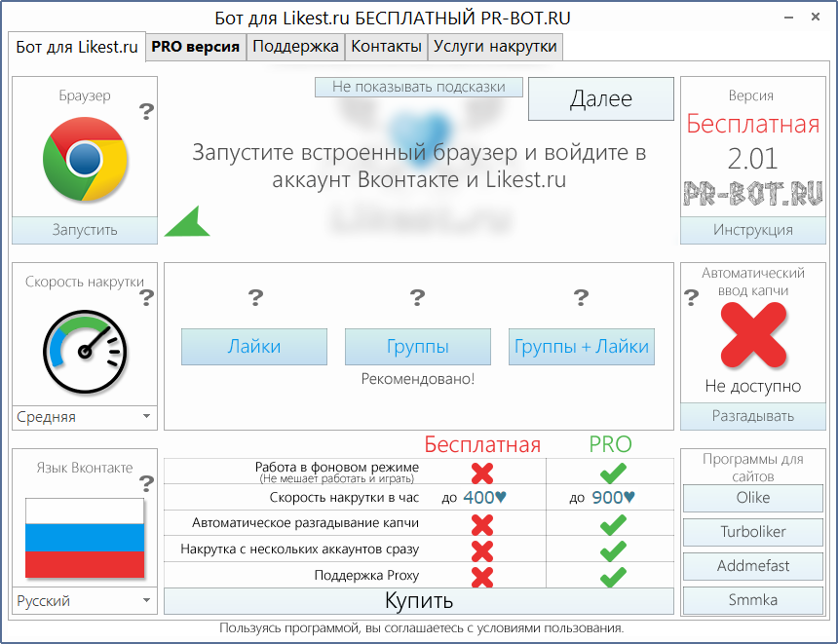Open the Услуги накрутки tab
The height and width of the screenshot is (644, 838).
click(x=495, y=47)
